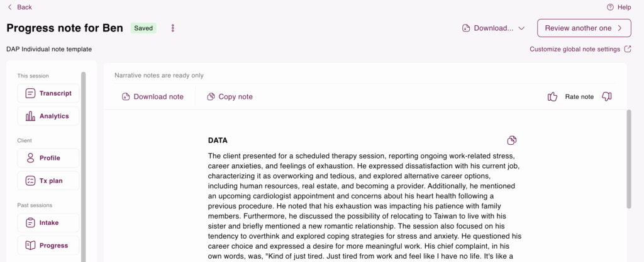Click the thumbs down rate icon

(606, 96)
